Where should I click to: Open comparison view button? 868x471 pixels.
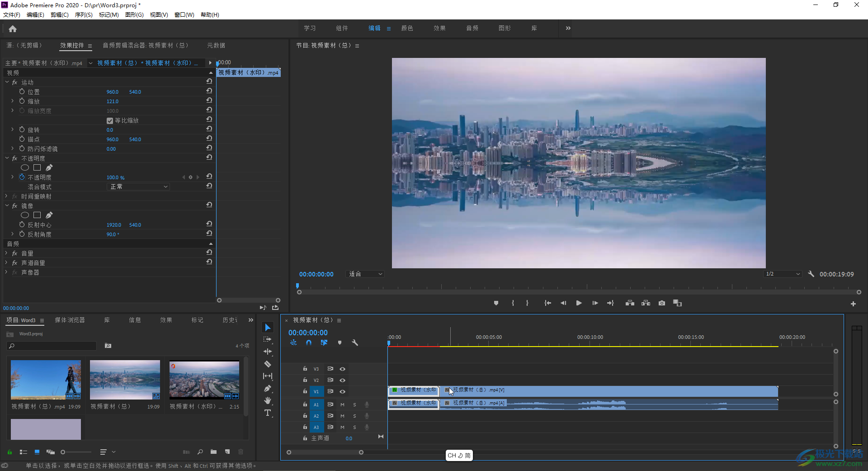click(677, 303)
